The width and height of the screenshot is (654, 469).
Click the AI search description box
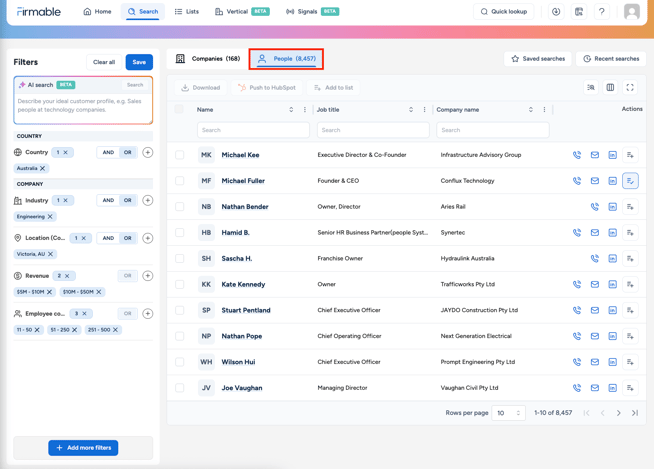(83, 108)
